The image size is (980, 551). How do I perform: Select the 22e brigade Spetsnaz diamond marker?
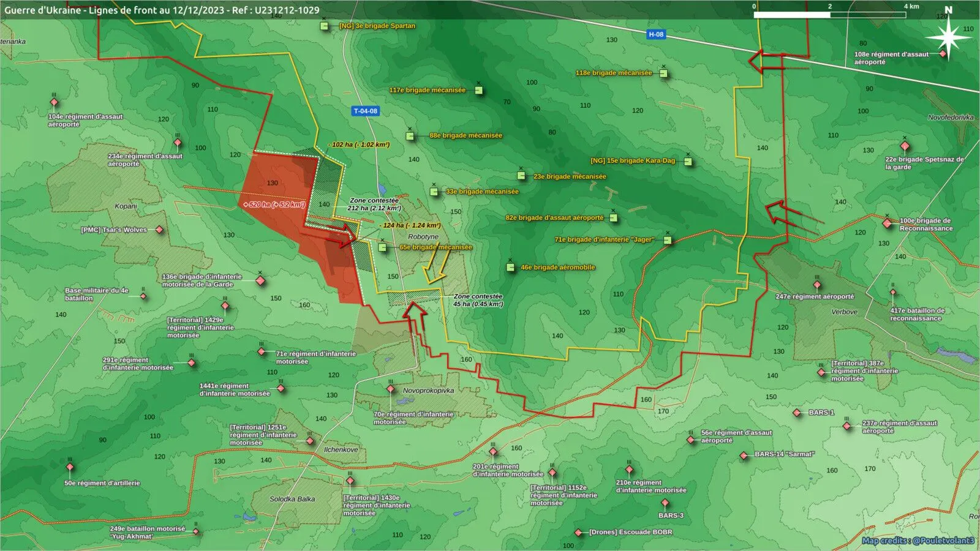click(905, 146)
